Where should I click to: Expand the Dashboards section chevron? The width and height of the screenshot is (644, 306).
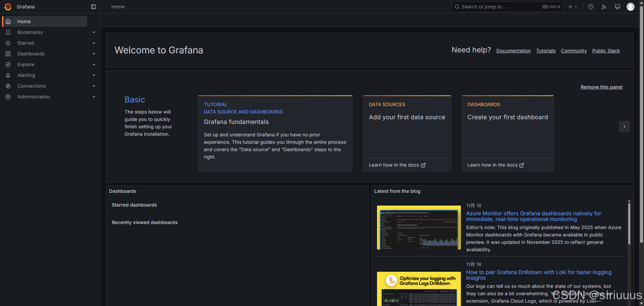94,54
